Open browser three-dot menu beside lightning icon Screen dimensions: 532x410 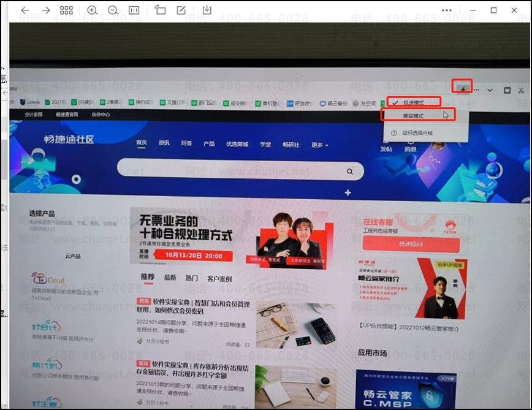pos(476,90)
